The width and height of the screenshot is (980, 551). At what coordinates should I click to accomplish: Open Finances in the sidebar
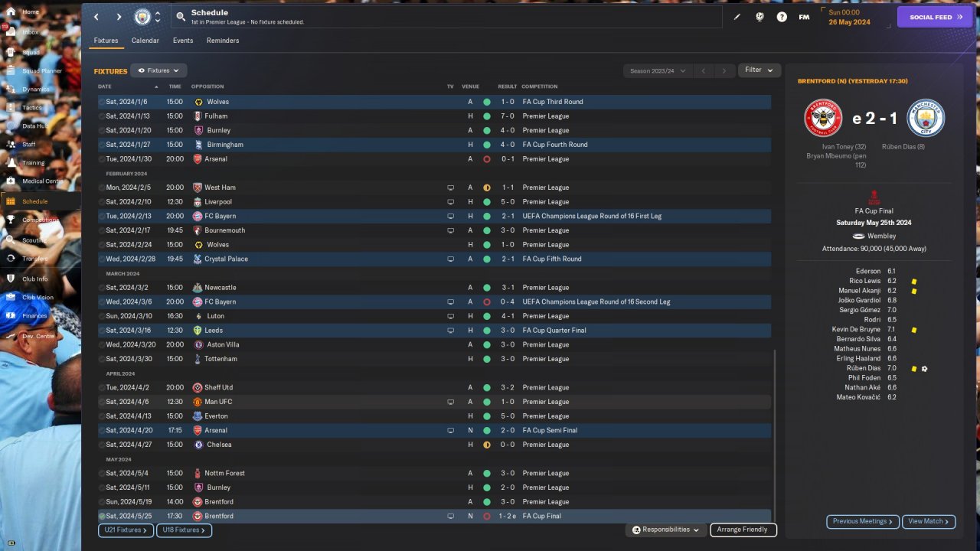[34, 315]
